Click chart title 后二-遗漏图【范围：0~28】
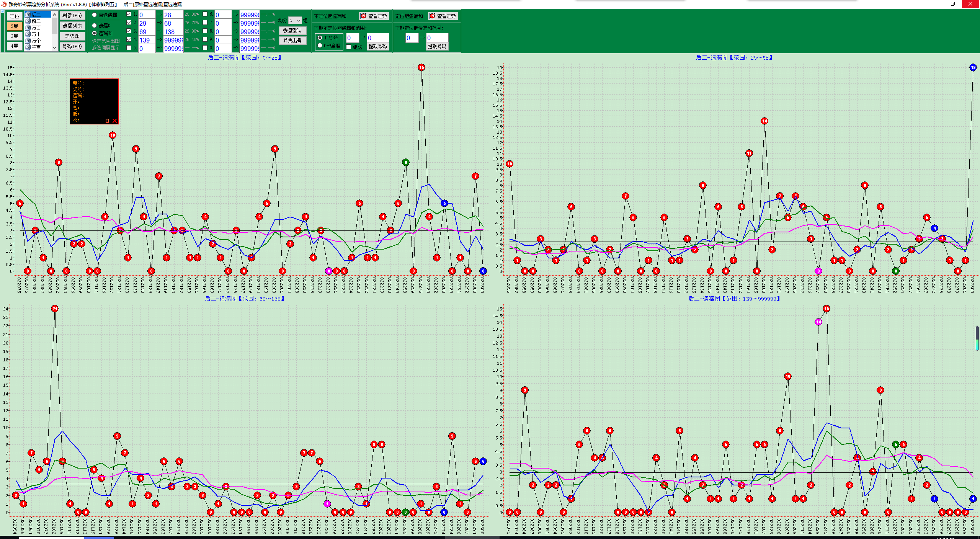The height and width of the screenshot is (539, 980). point(245,57)
